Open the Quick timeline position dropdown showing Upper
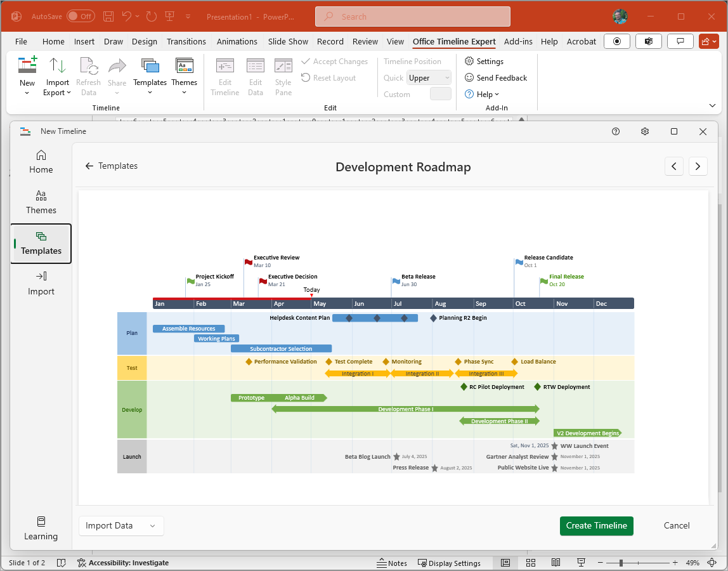Image resolution: width=728 pixels, height=571 pixels. pos(428,77)
